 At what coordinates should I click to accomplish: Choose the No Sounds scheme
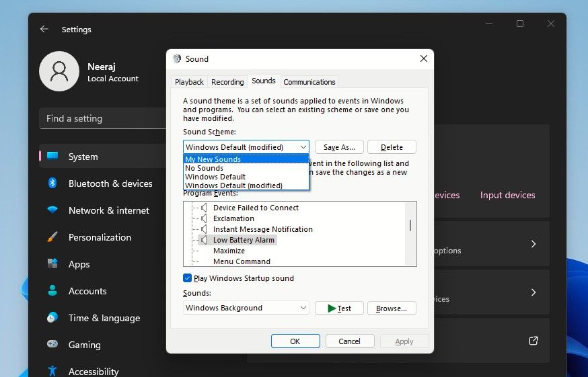tap(246, 168)
